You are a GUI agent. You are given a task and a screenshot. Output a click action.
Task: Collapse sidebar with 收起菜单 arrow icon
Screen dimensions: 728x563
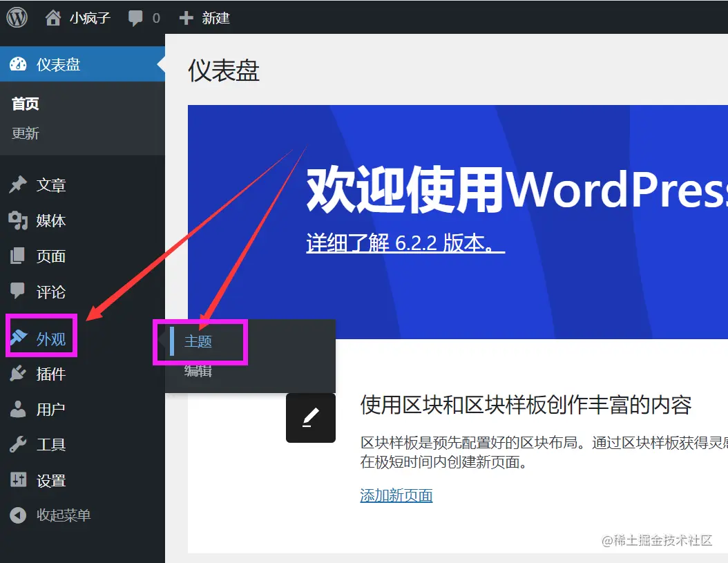click(18, 515)
